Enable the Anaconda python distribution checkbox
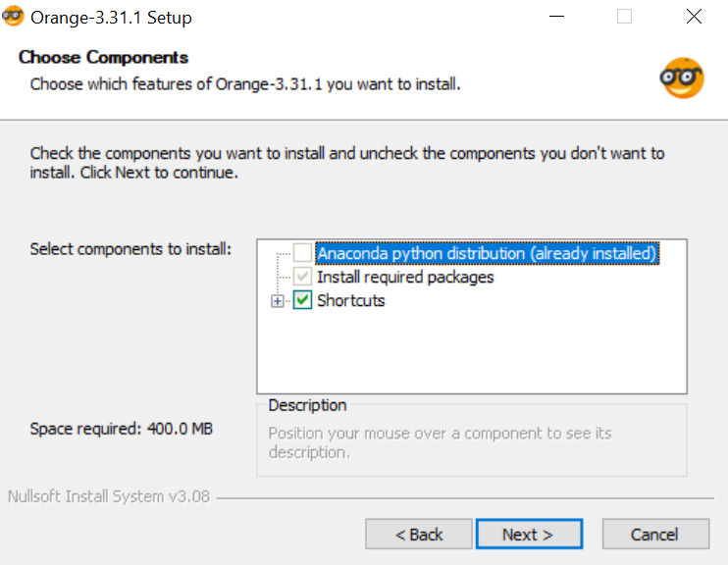Screen dimensions: 728x565 303,253
